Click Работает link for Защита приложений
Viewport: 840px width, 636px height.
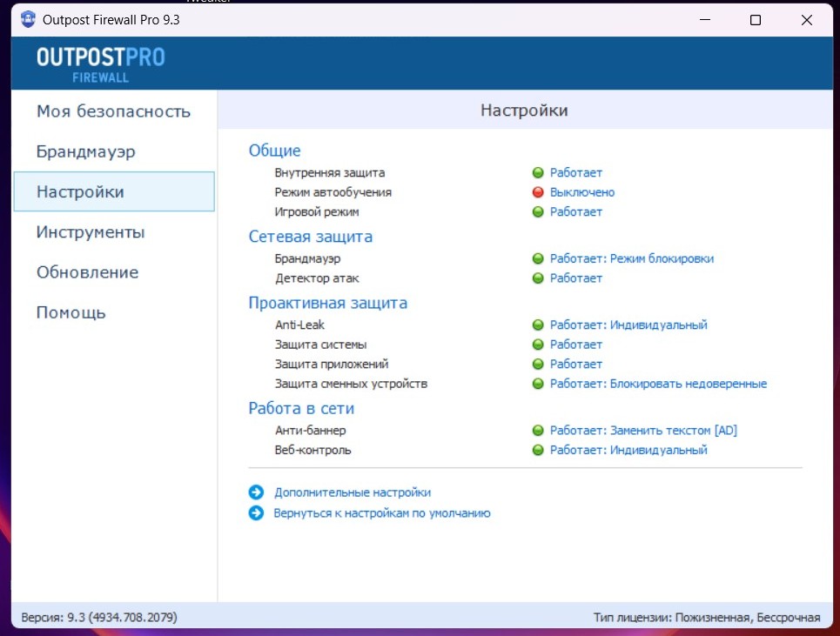point(576,364)
